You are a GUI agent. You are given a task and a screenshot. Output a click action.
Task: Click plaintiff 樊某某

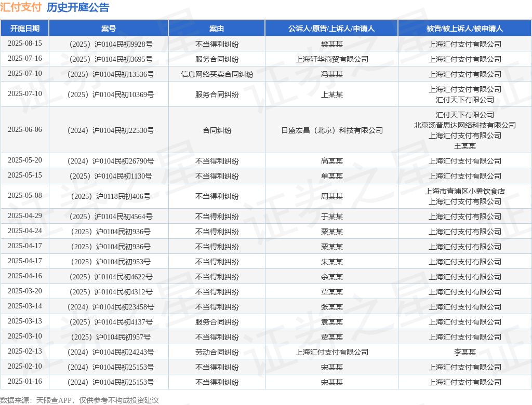(332, 45)
